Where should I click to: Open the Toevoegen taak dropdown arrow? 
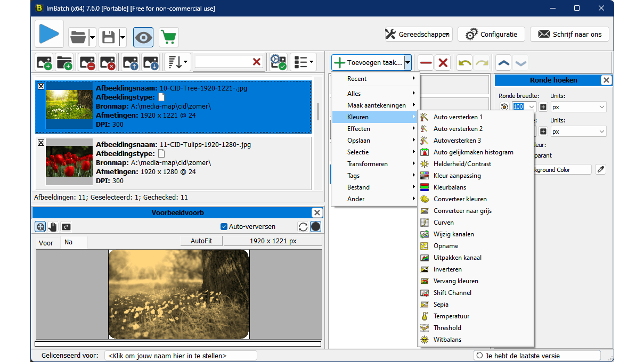[407, 63]
